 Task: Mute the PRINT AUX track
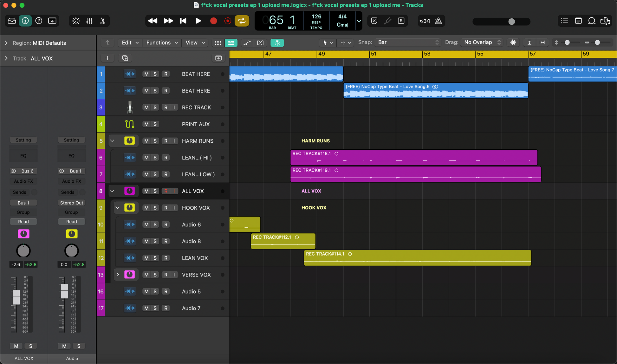146,124
